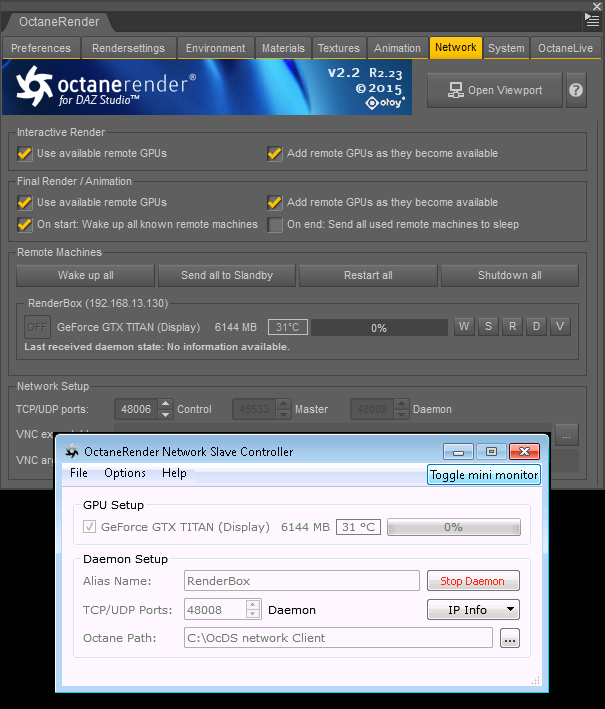Viewport: 605px width, 709px height.
Task: Toggle Final Render Add remote GPUs checkbox
Action: tap(274, 203)
